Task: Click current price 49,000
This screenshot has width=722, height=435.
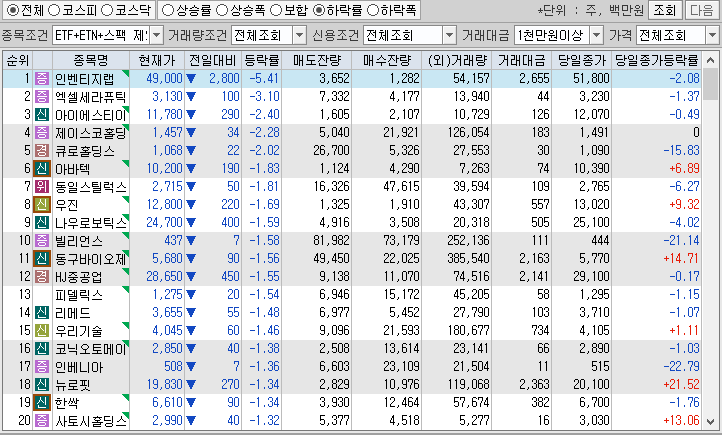Action: tap(164, 78)
